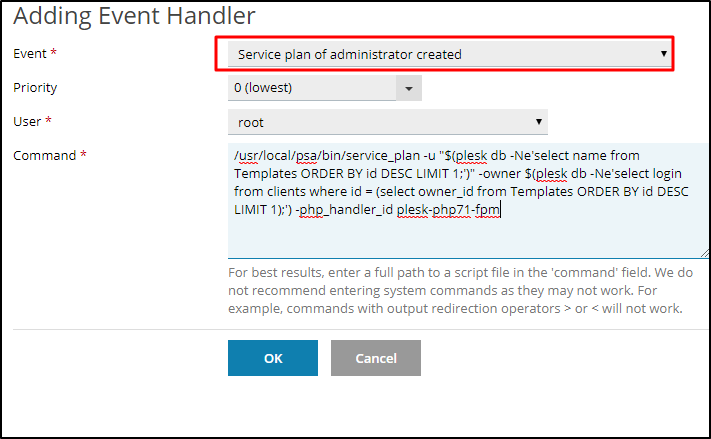This screenshot has height=439, width=711.
Task: Open the Event dropdown showing Service plan
Action: [440, 54]
